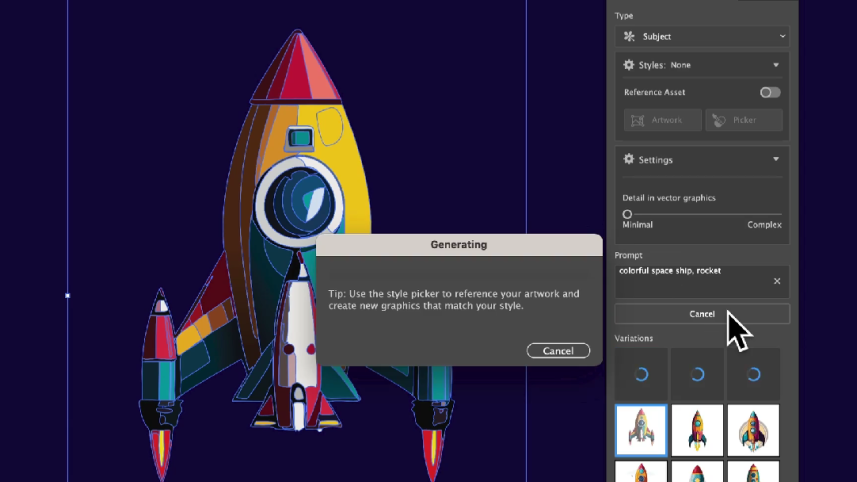Click the second loading variation placeholder

[697, 374]
